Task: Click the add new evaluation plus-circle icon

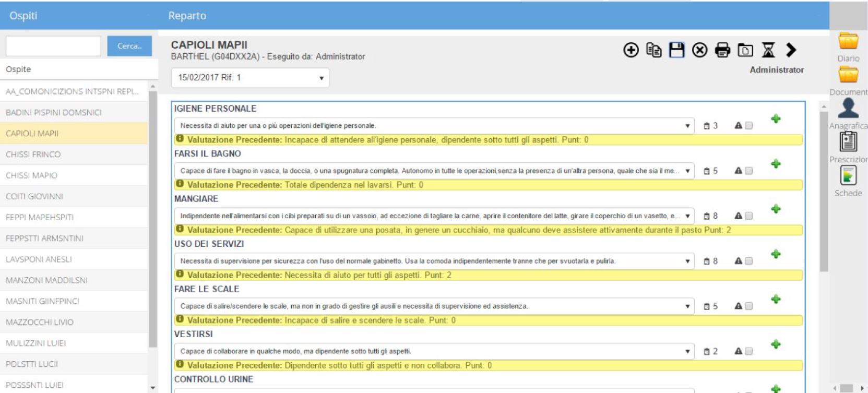Action: (x=631, y=50)
